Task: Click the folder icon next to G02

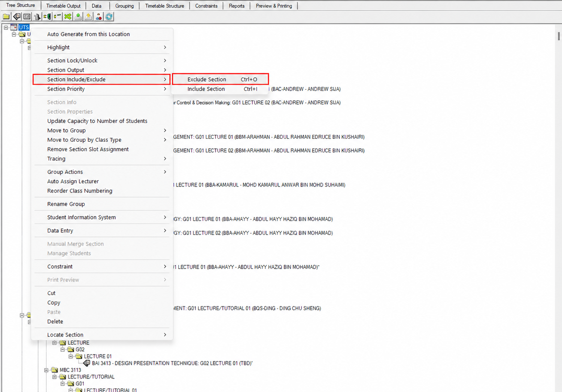Action: 71,349
